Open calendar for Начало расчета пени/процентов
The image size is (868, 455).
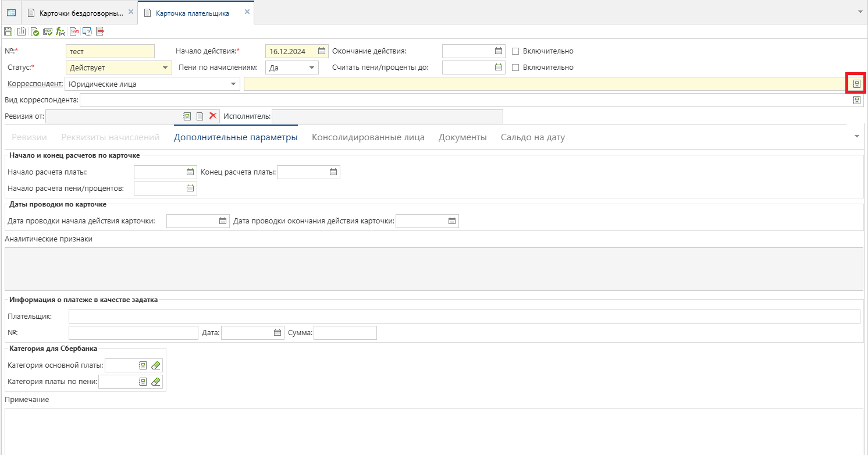[x=190, y=189]
